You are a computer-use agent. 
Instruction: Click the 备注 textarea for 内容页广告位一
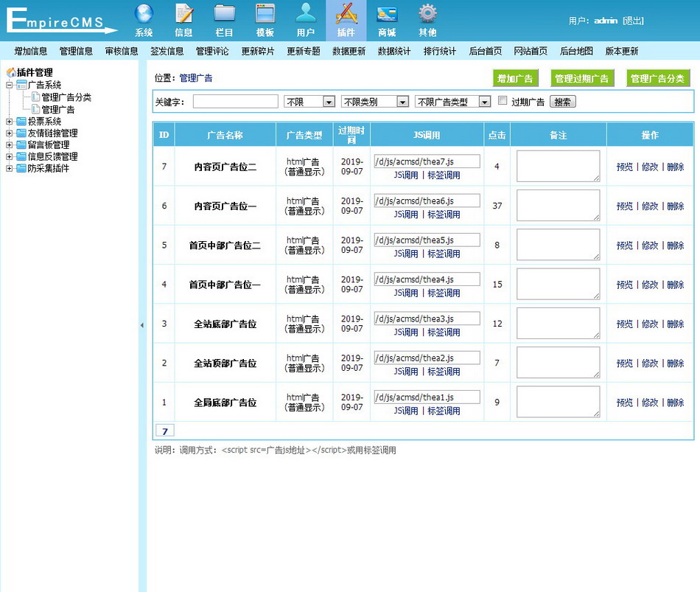[558, 206]
